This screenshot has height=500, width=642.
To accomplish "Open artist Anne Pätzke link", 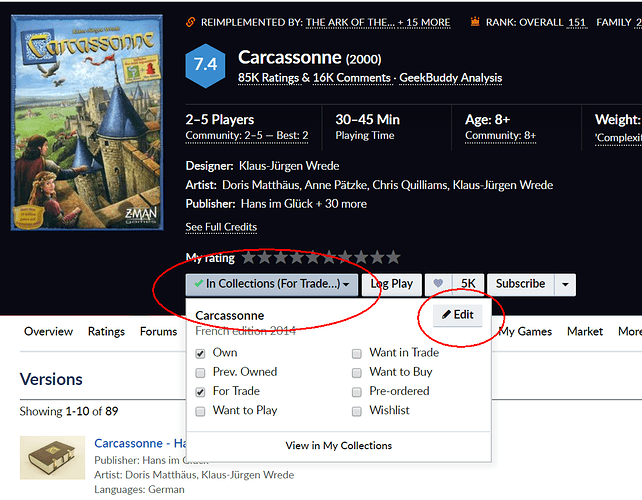I will [336, 185].
